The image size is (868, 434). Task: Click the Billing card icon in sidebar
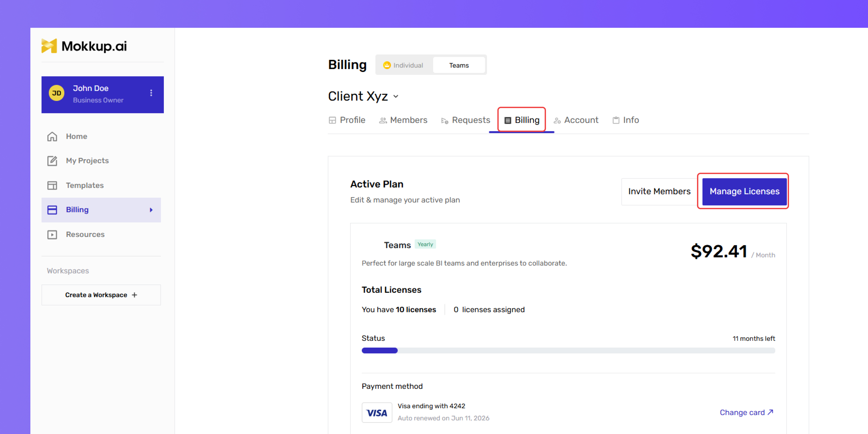coord(52,210)
